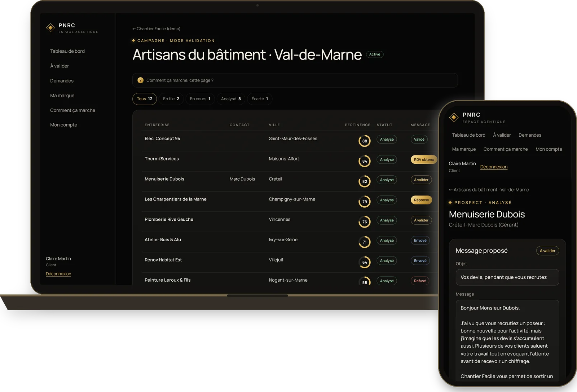
Task: Open Mon compte on phone navigation
Action: point(549,149)
